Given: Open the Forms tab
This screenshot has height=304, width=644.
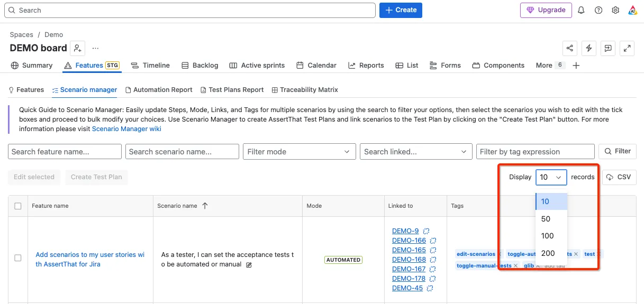Looking at the screenshot, I should pos(445,66).
